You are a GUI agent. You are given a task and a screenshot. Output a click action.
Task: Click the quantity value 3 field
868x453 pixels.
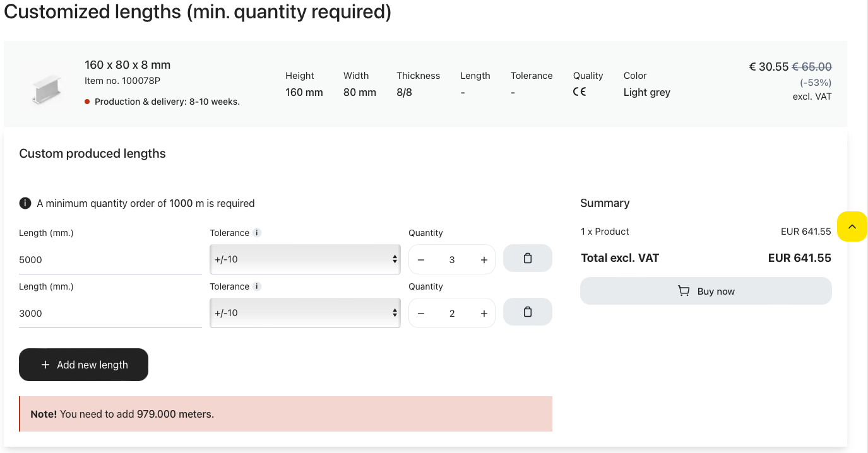452,260
